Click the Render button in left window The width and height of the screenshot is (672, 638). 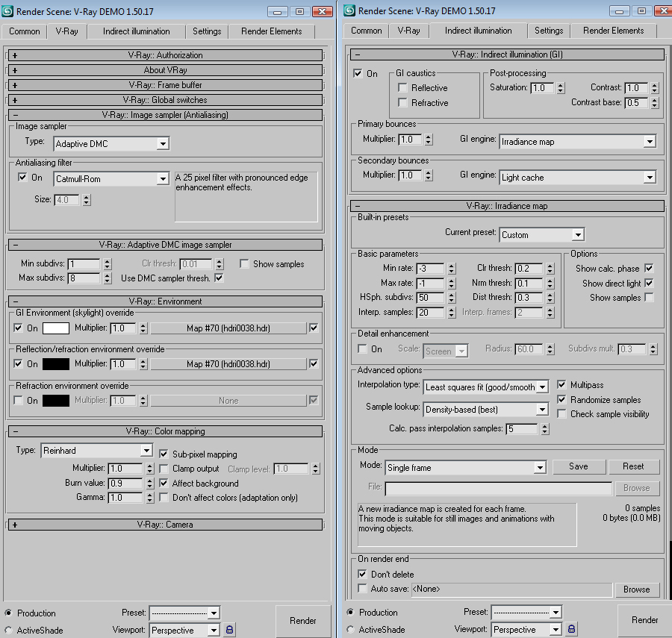pyautogui.click(x=303, y=620)
